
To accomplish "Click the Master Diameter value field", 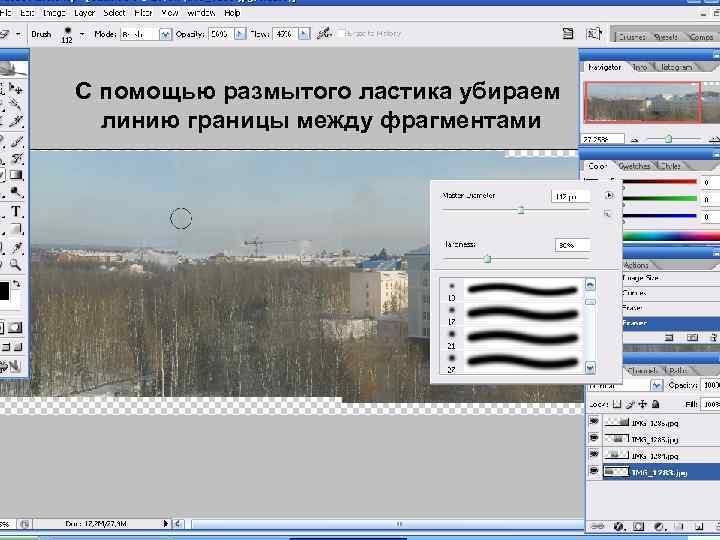I will (x=570, y=197).
